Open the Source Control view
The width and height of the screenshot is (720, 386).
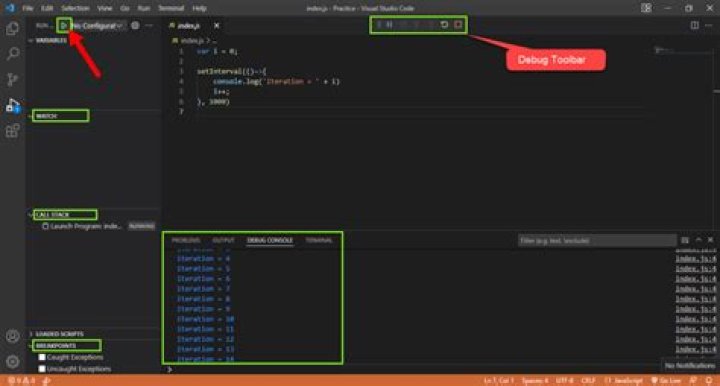point(12,79)
